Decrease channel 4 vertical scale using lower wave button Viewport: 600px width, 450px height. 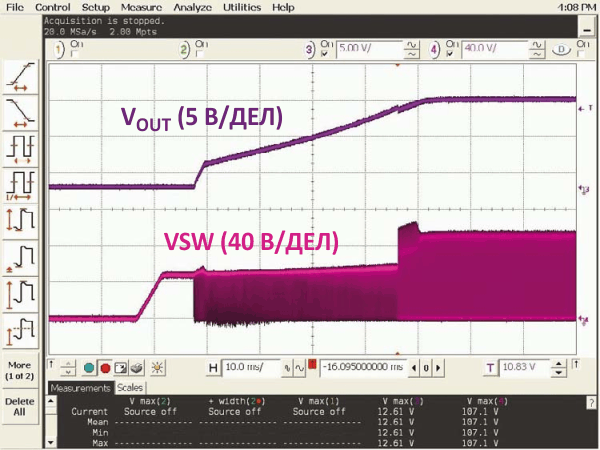(x=537, y=55)
